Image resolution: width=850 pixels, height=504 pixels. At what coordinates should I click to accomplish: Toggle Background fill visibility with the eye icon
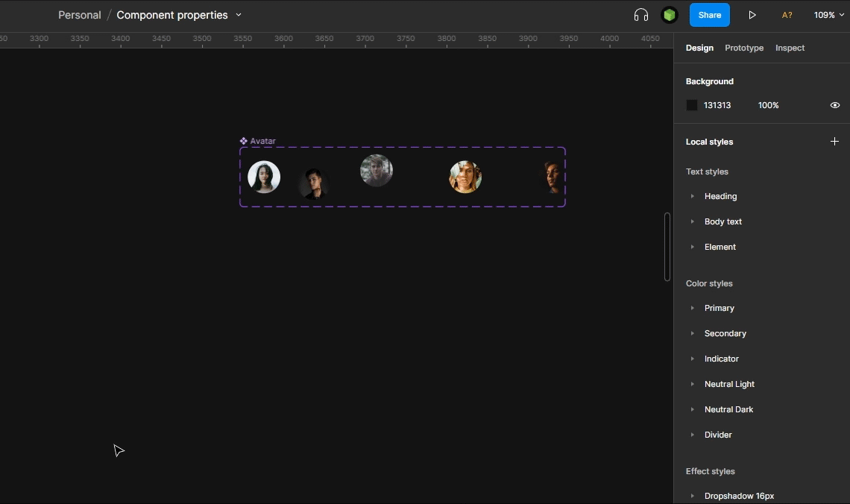835,105
